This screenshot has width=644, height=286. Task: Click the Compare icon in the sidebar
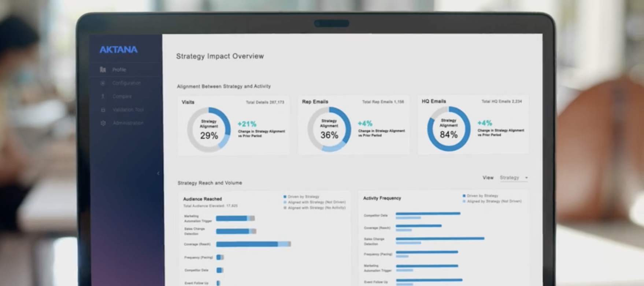coord(103,97)
